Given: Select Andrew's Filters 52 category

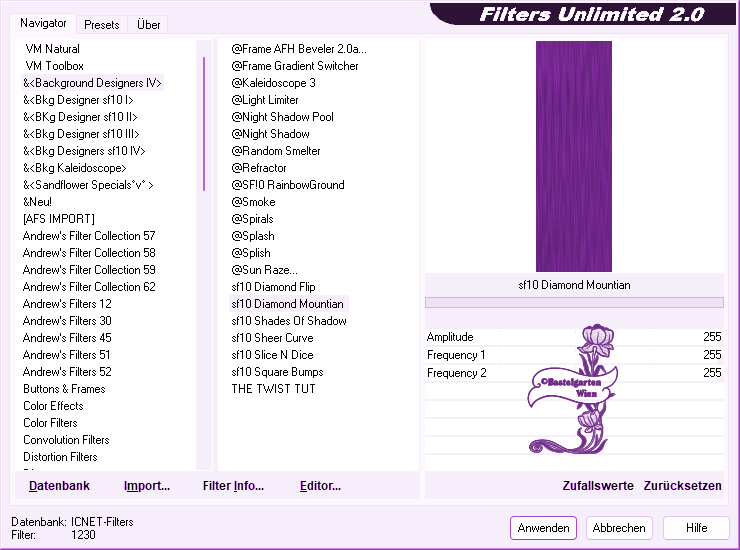Looking at the screenshot, I should 67,372.
